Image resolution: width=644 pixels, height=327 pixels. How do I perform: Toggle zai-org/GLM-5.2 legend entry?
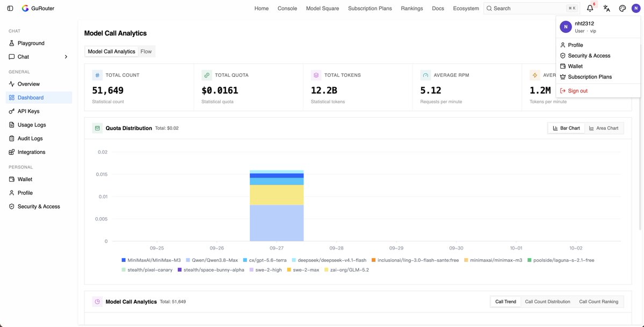[x=346, y=270]
